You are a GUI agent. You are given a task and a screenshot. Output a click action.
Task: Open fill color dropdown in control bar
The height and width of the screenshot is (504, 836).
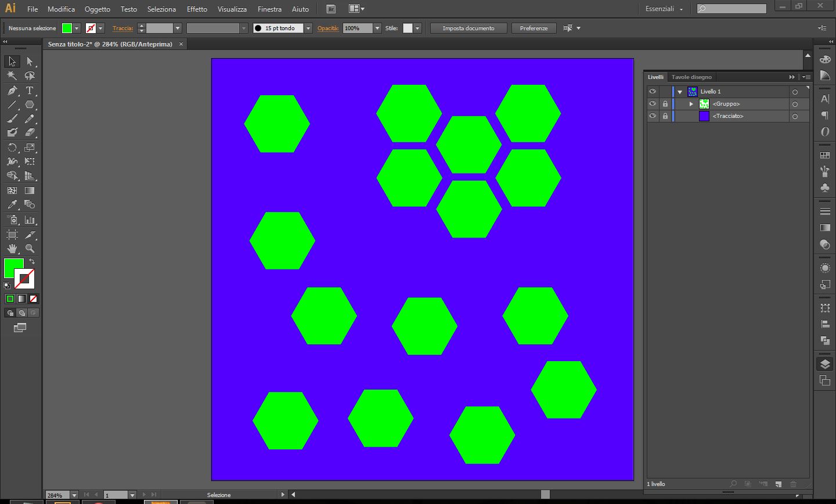point(76,28)
